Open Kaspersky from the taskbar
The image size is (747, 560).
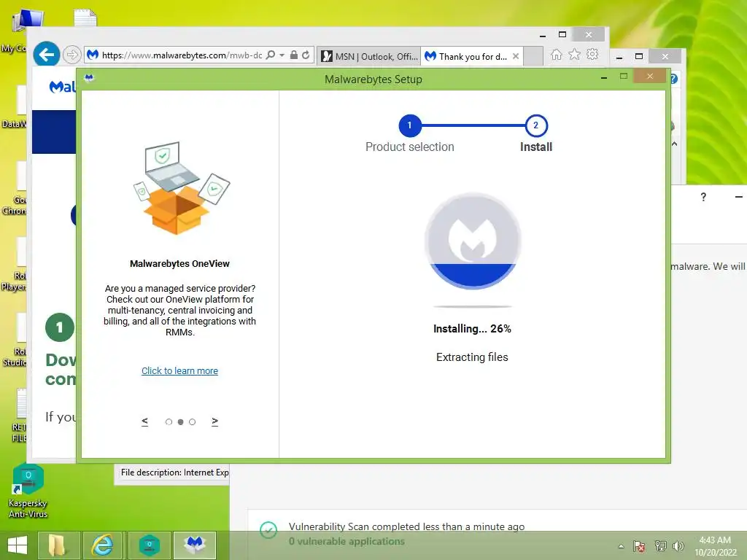149,545
